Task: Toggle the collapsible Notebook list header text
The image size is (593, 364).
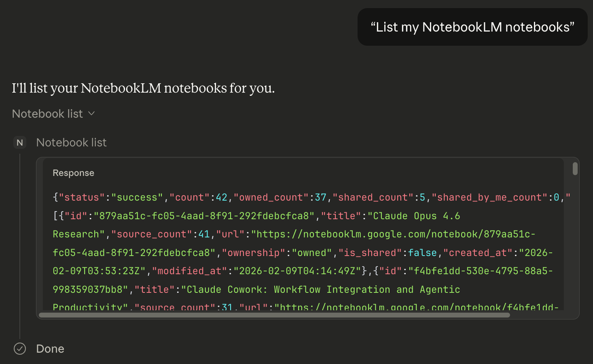Action: (47, 114)
